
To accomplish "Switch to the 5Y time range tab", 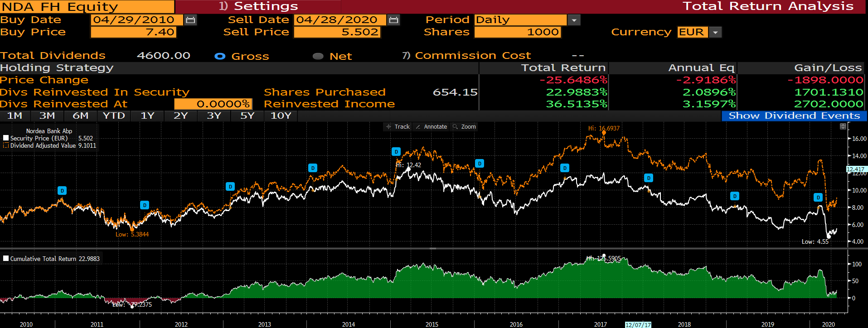I will pos(247,116).
